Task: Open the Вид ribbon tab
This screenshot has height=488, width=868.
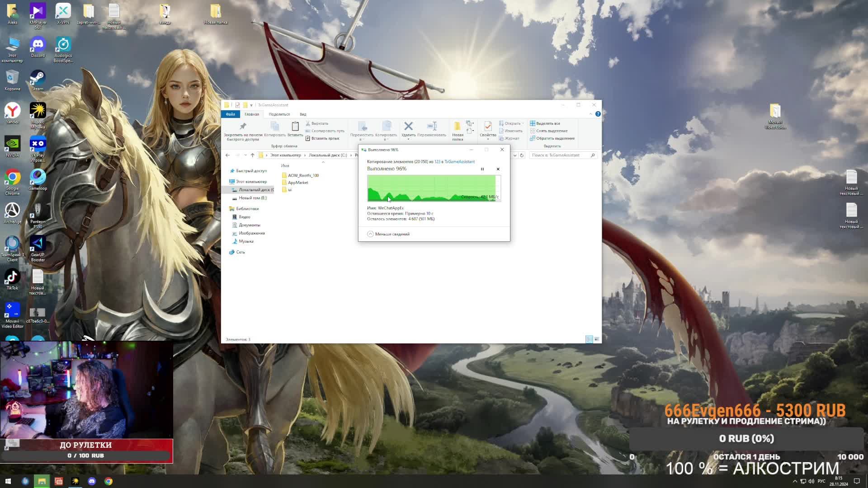Action: coord(303,114)
